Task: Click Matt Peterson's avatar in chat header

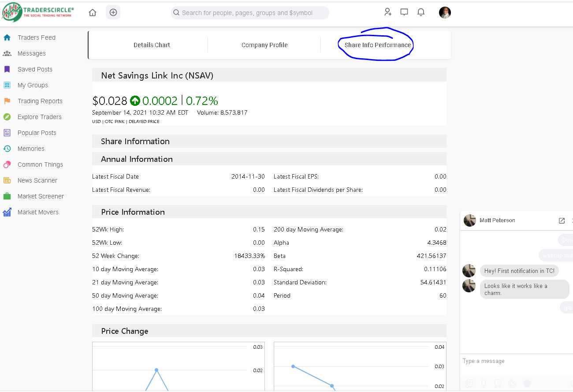Action: point(470,220)
